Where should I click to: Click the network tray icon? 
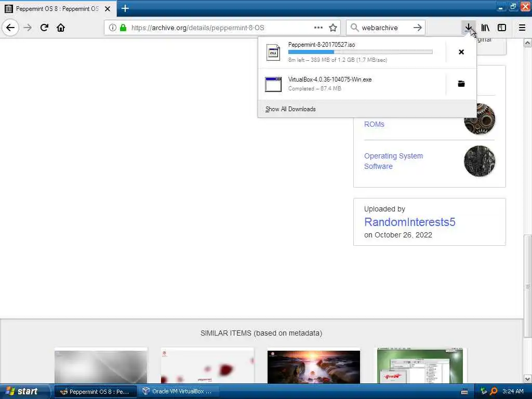click(x=484, y=392)
